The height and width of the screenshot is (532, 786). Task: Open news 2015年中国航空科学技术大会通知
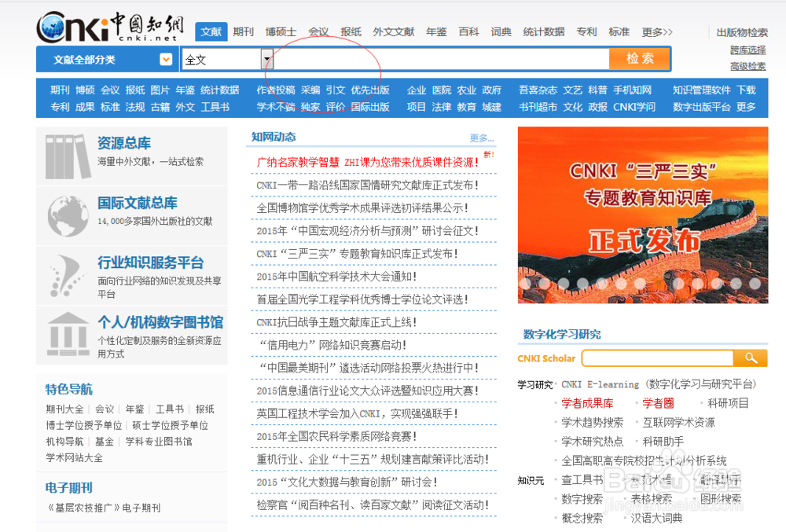point(336,277)
